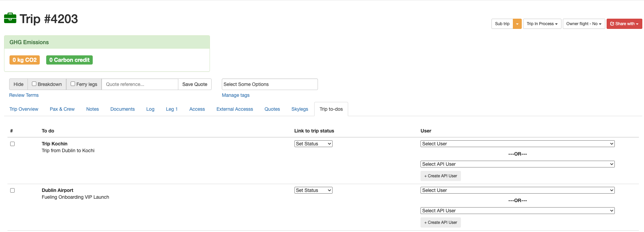This screenshot has height=232, width=644.
Task: Expand the Owner flight - No dropdown
Action: [584, 24]
